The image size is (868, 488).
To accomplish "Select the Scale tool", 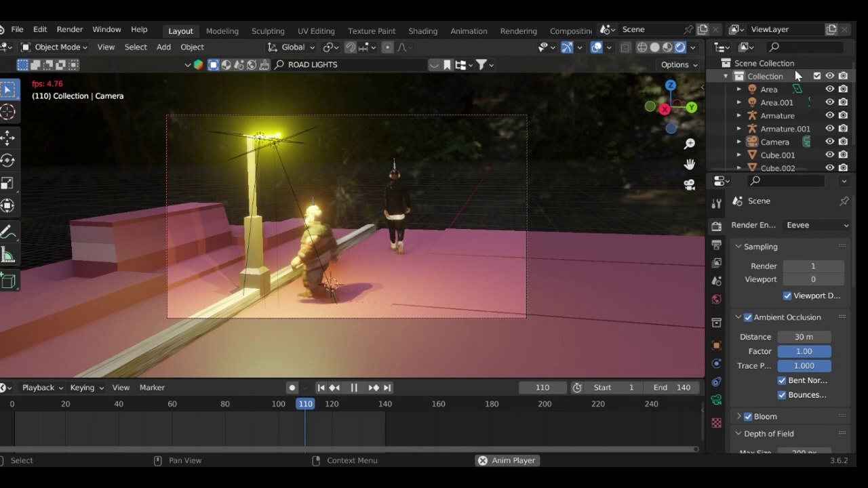I will click(8, 183).
